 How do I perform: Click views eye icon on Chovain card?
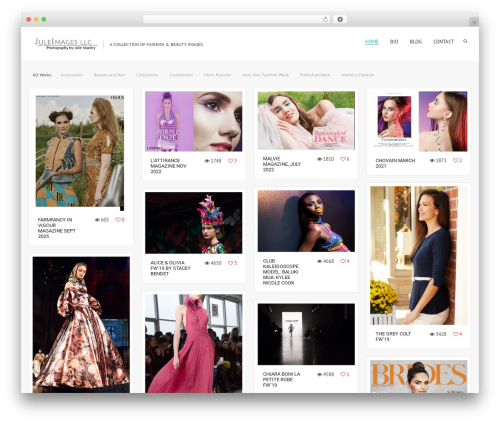432,160
